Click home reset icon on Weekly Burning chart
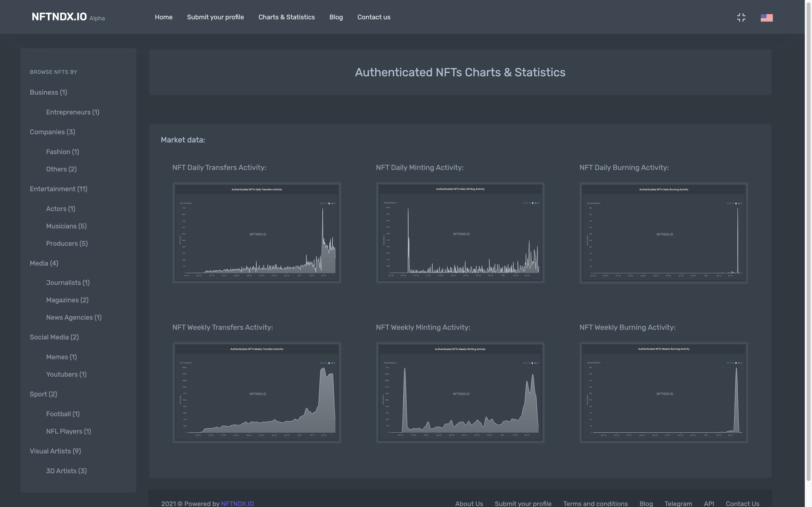The width and height of the screenshot is (812, 507). [739, 362]
